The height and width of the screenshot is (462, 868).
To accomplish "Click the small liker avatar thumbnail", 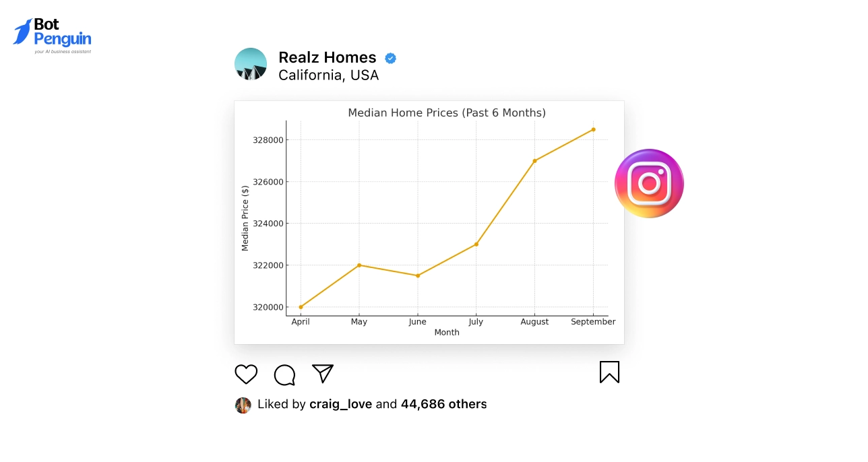I will [x=243, y=405].
